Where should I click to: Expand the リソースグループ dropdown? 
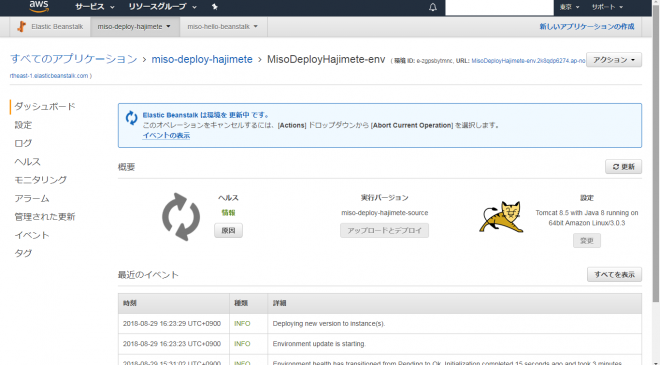[x=162, y=7]
